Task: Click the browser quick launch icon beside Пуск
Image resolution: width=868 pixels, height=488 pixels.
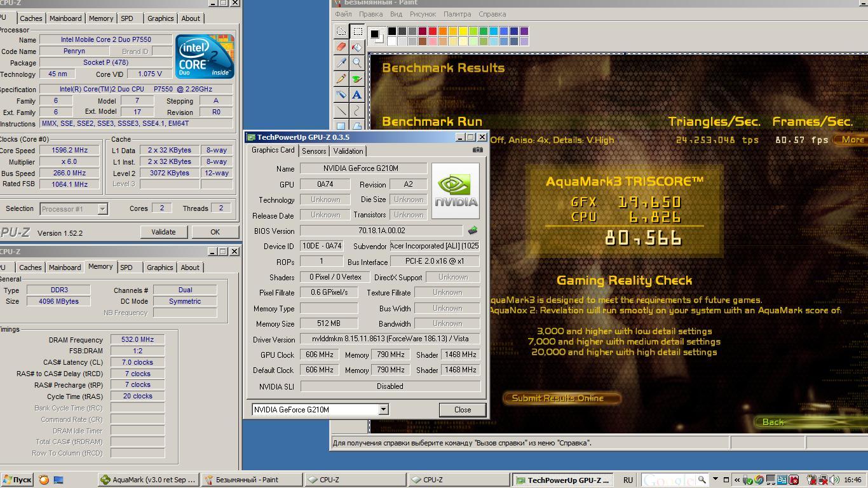Action: (44, 480)
